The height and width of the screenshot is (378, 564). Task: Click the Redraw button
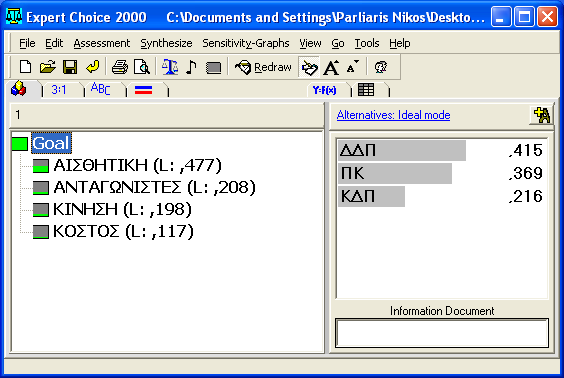263,67
